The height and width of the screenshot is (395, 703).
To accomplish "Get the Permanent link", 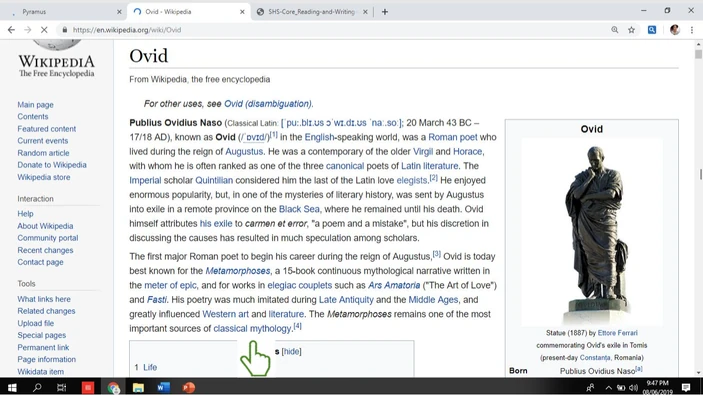I will [43, 347].
